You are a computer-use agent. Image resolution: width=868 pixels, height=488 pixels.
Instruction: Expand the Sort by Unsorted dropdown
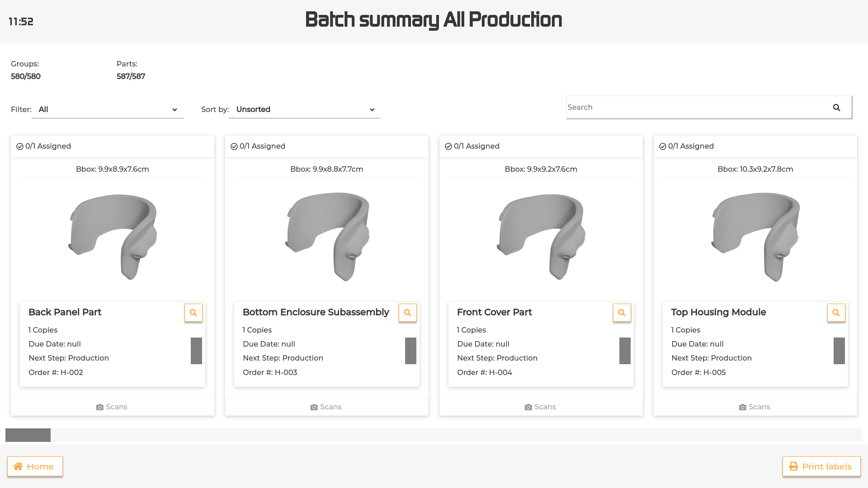305,110
